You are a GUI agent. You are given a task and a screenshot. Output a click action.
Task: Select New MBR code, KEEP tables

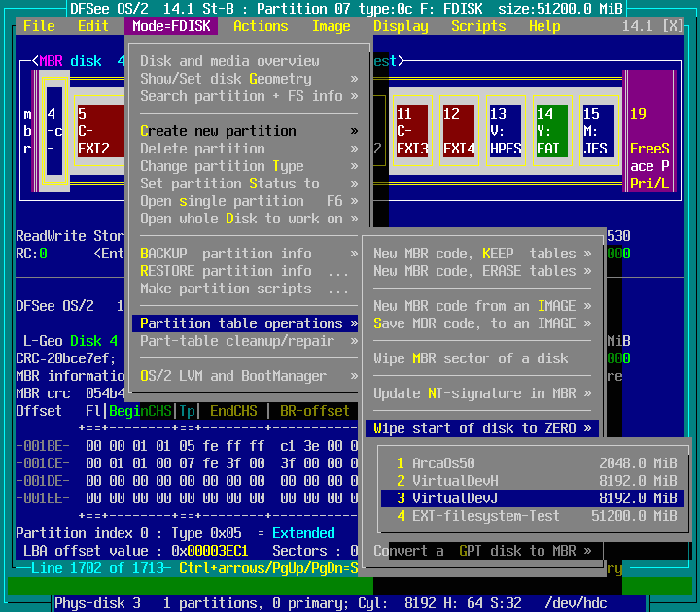click(x=482, y=254)
